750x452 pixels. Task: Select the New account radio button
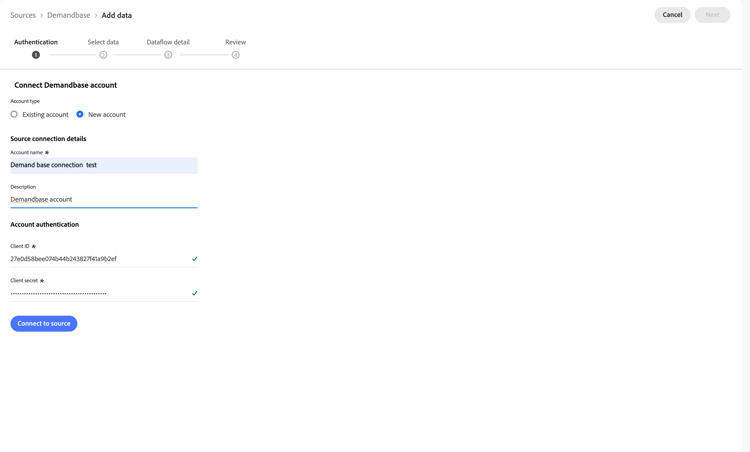point(80,114)
